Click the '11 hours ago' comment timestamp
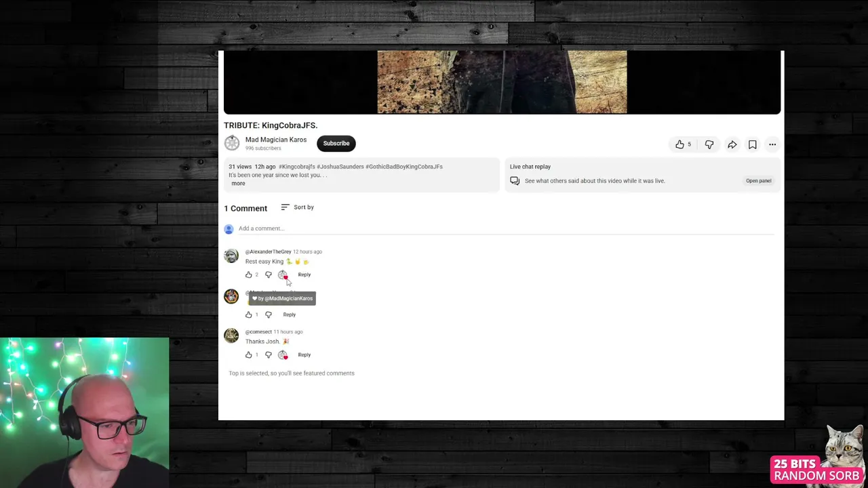Screen dimensions: 868x488 tap(288, 332)
